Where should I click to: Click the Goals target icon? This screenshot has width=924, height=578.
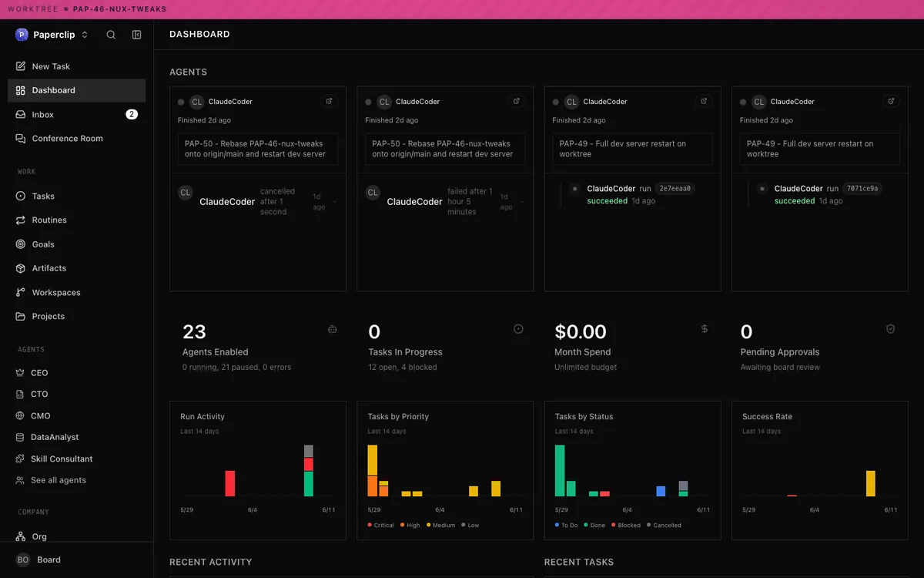(21, 244)
